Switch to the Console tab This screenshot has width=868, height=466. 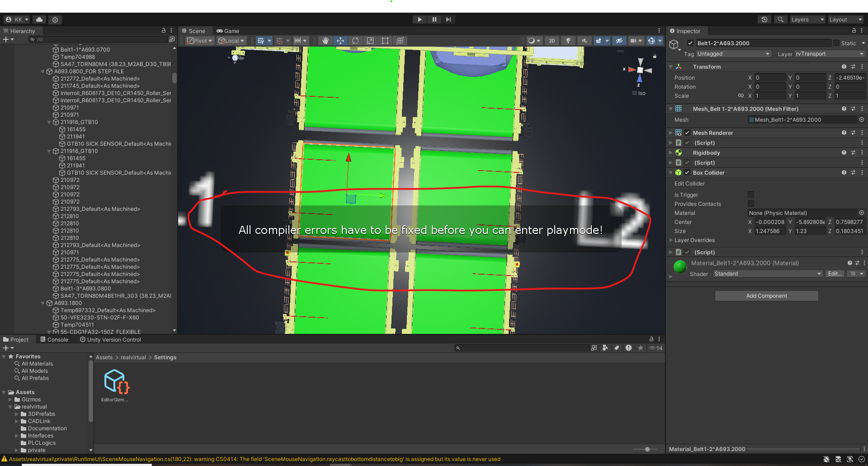(x=54, y=339)
